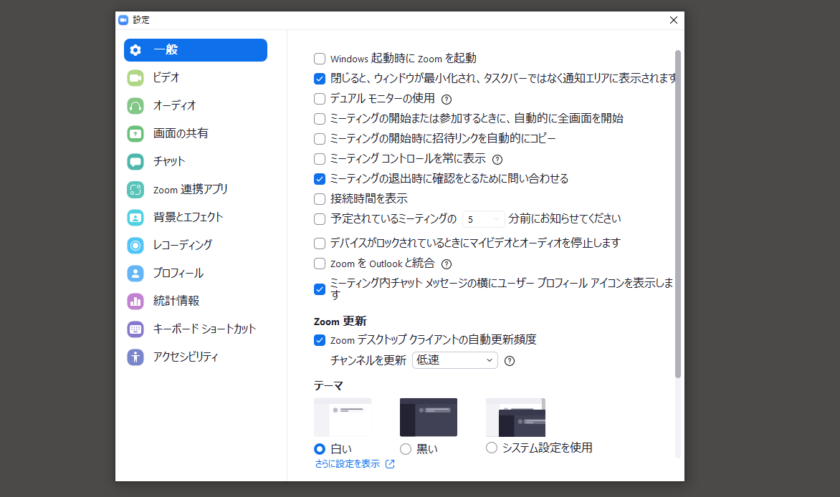Click the 統計情報 chart icon
840x497 pixels.
[x=136, y=301]
